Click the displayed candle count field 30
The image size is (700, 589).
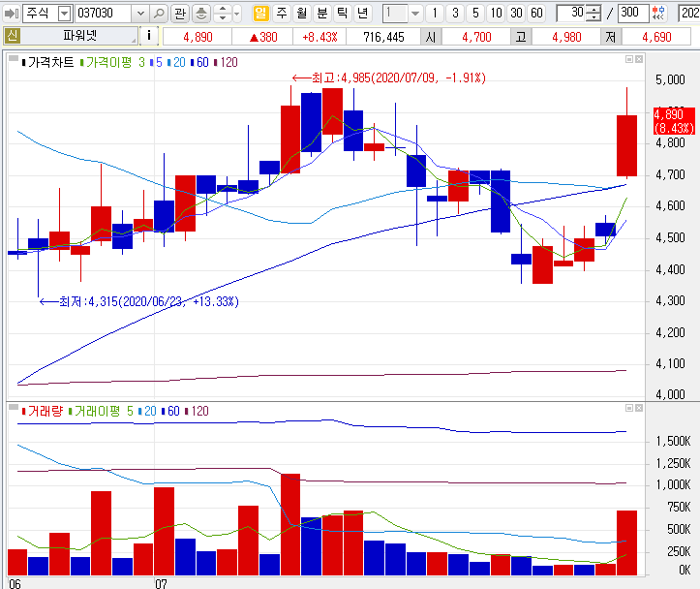tap(571, 13)
